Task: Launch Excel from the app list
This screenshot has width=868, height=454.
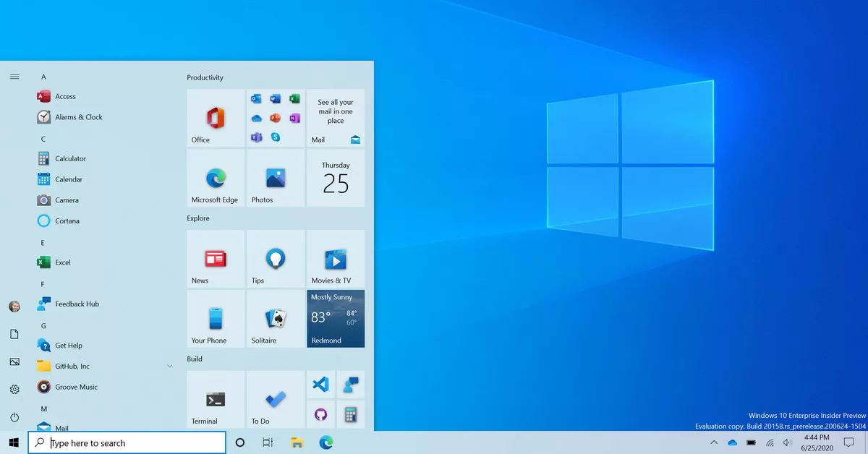Action: (105, 262)
